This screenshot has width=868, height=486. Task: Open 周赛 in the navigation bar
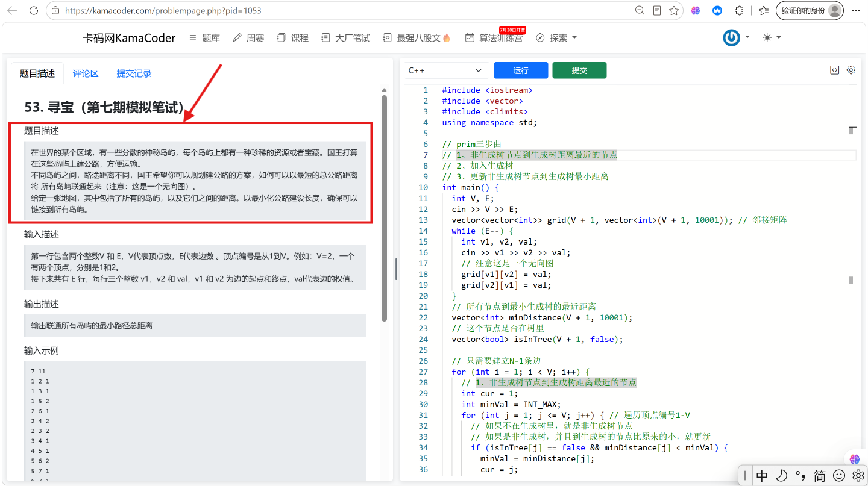pyautogui.click(x=248, y=37)
